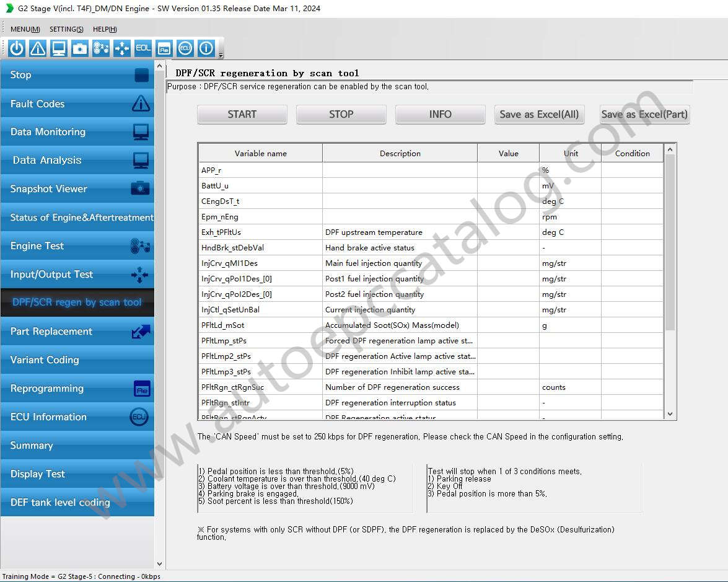Viewport: 728px width, 582px height.
Task: Click the Save as Excel(All) button
Action: coord(538,114)
